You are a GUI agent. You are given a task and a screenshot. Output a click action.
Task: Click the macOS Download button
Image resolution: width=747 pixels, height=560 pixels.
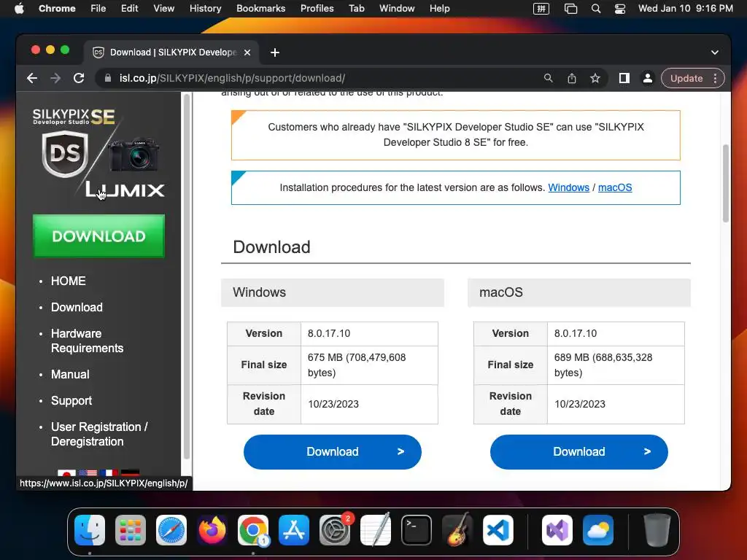pyautogui.click(x=578, y=452)
